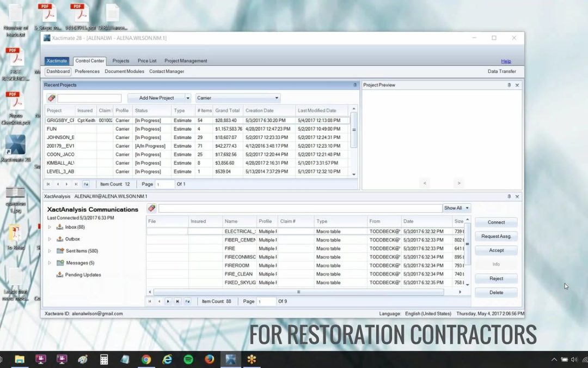The image size is (588, 368).
Task: Open the Help link
Action: click(x=506, y=61)
